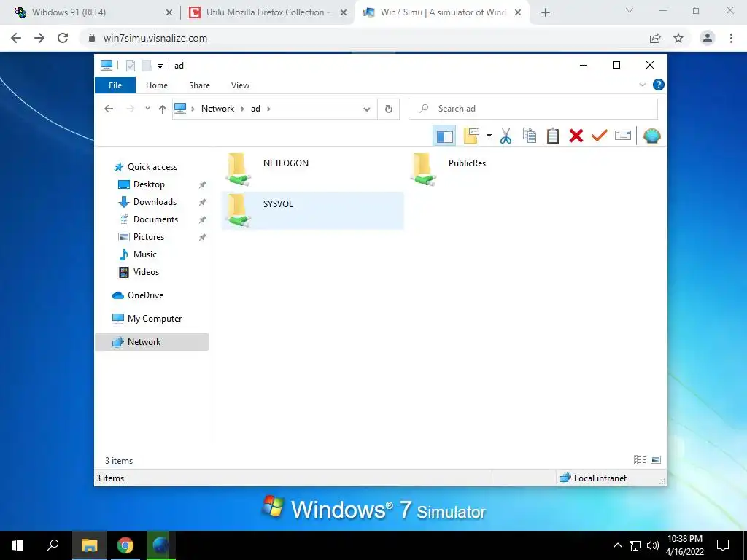Unpin Desktop using its pin icon
747x560 pixels.
click(x=203, y=184)
